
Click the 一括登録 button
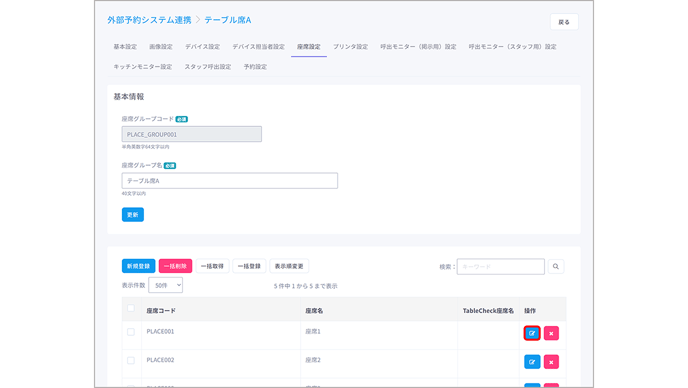249,266
